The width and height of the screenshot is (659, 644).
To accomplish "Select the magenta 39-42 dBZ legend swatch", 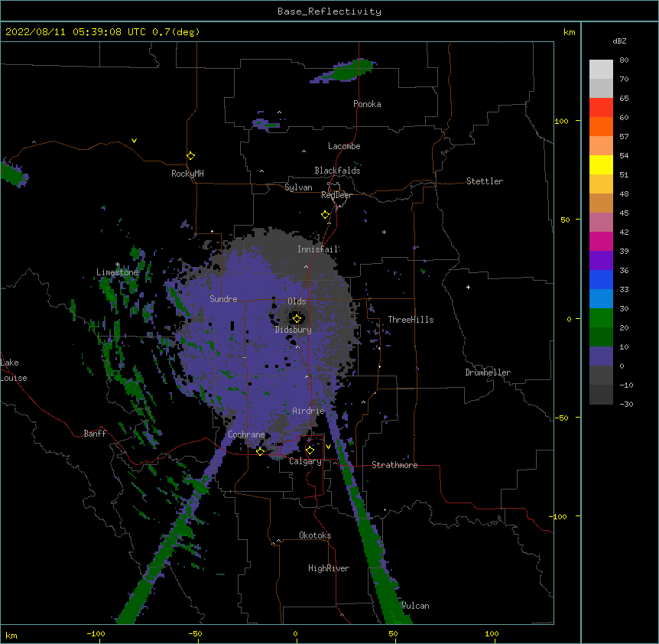I will click(601, 241).
